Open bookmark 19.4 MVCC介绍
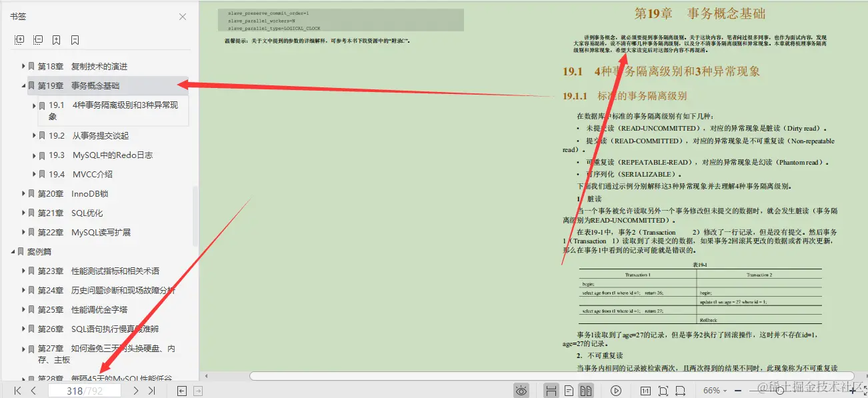Screen dimensions: 868x398 81,174
